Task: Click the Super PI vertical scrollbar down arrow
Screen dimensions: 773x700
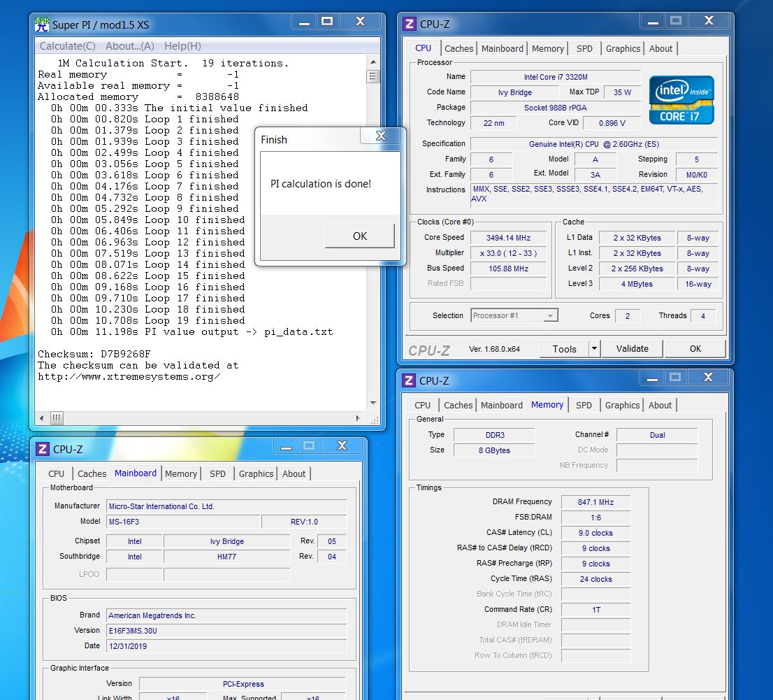Action: pos(373,403)
